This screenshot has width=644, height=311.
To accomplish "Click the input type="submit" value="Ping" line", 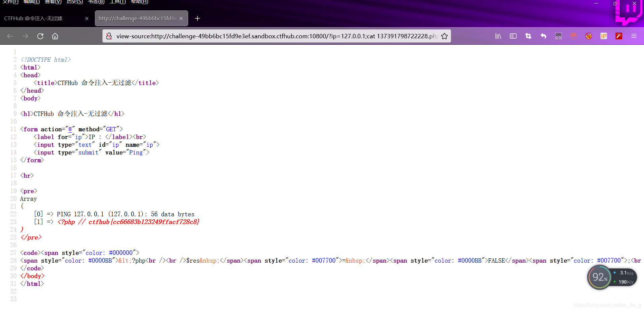I will coord(91,152).
